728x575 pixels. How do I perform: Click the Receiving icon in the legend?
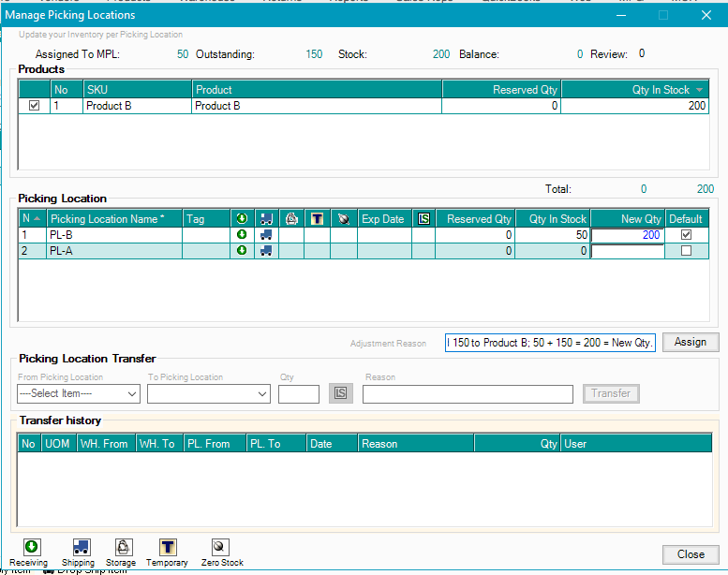tap(31, 547)
